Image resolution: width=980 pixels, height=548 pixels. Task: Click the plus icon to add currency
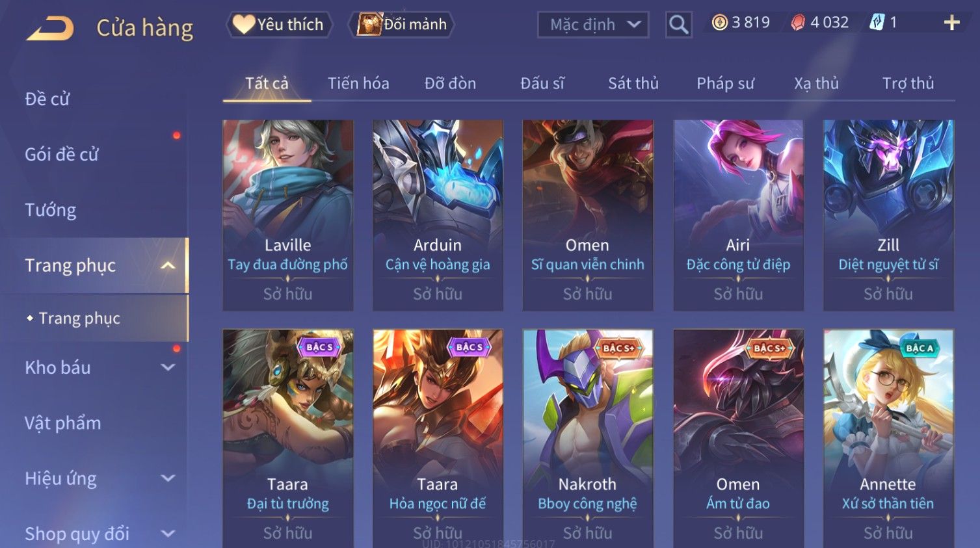[x=951, y=23]
